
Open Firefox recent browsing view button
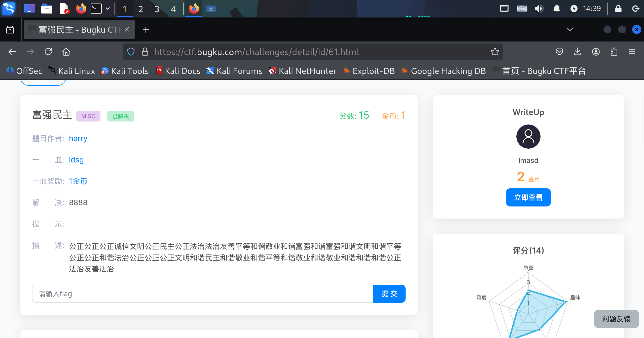coord(10,30)
